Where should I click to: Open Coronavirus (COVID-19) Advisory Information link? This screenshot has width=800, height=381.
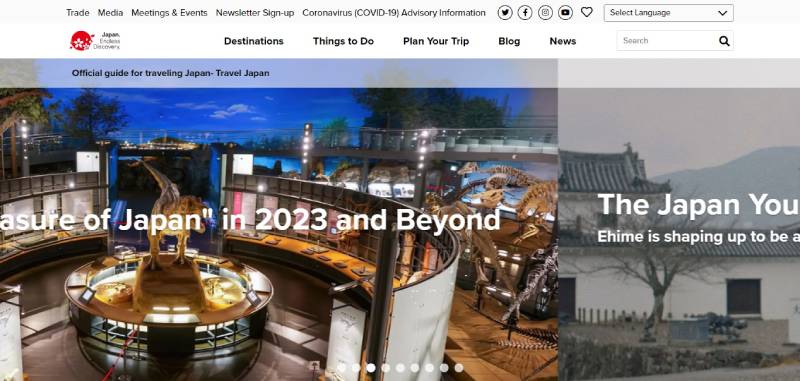click(394, 13)
